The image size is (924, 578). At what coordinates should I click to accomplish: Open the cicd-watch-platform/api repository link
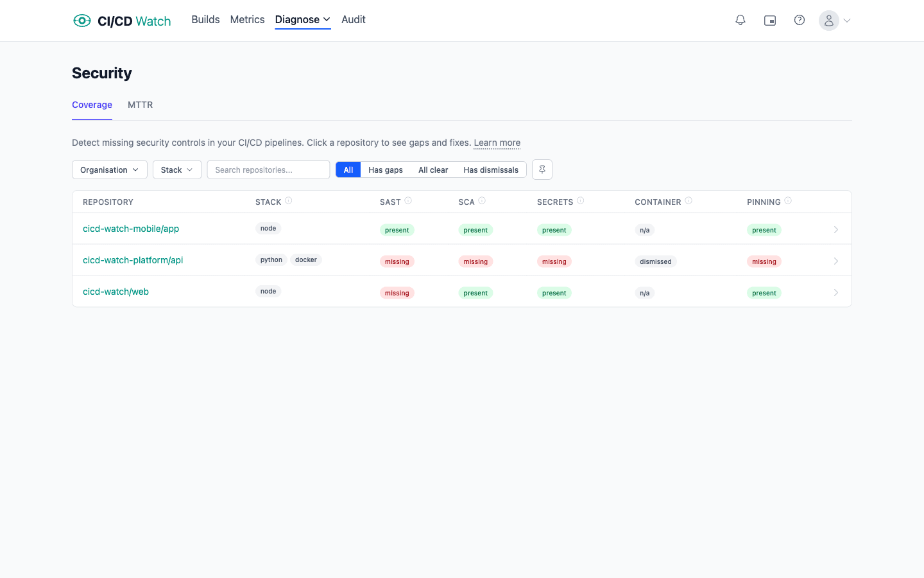(133, 260)
